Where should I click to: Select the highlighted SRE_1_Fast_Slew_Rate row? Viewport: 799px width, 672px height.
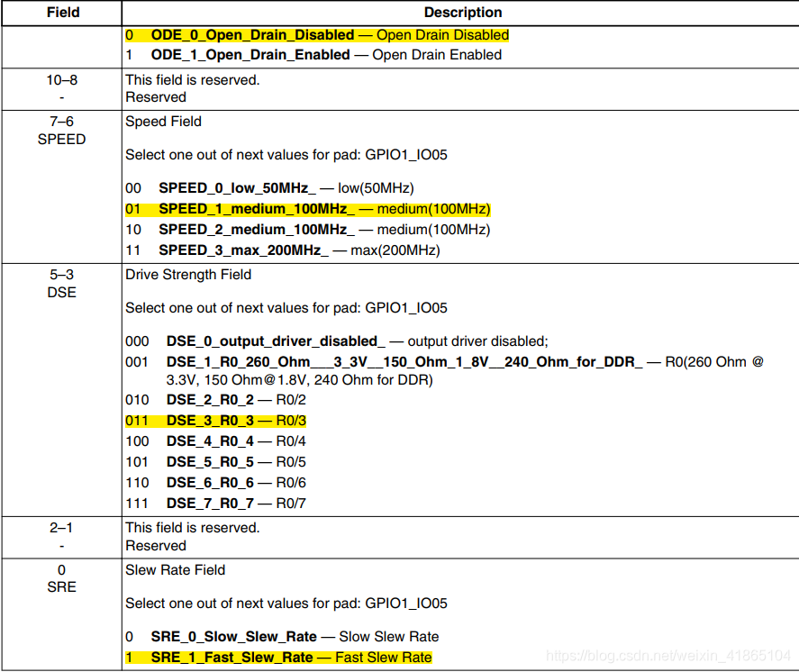[278, 658]
